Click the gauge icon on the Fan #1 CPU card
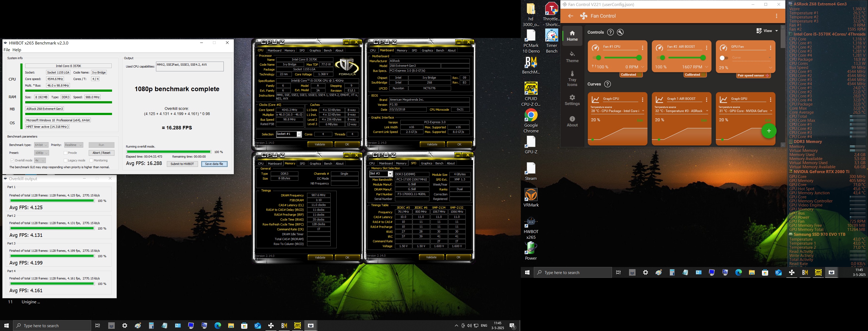Viewport: 868px width, 331px height. click(595, 48)
